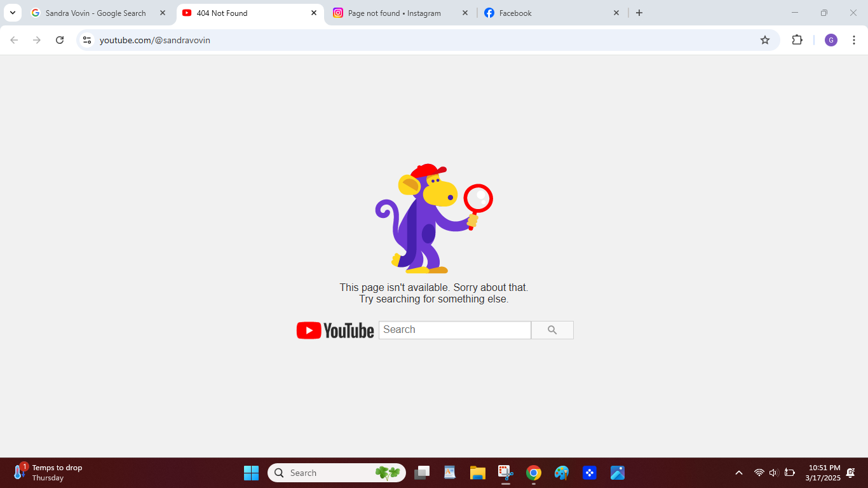Click the browser forward arrow
Image resolution: width=868 pixels, height=488 pixels.
click(37, 40)
